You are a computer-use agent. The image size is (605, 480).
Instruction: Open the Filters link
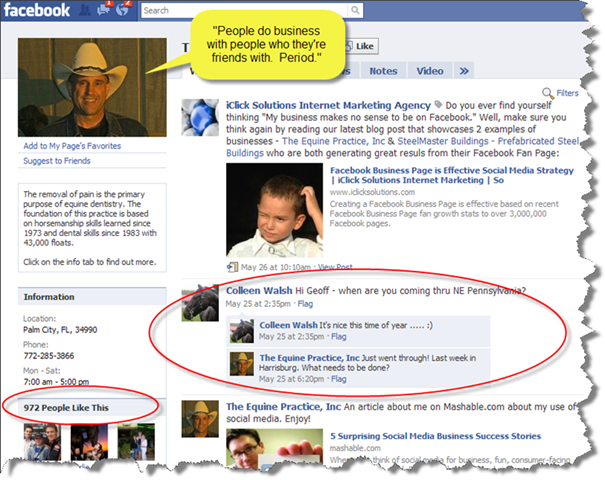[567, 93]
